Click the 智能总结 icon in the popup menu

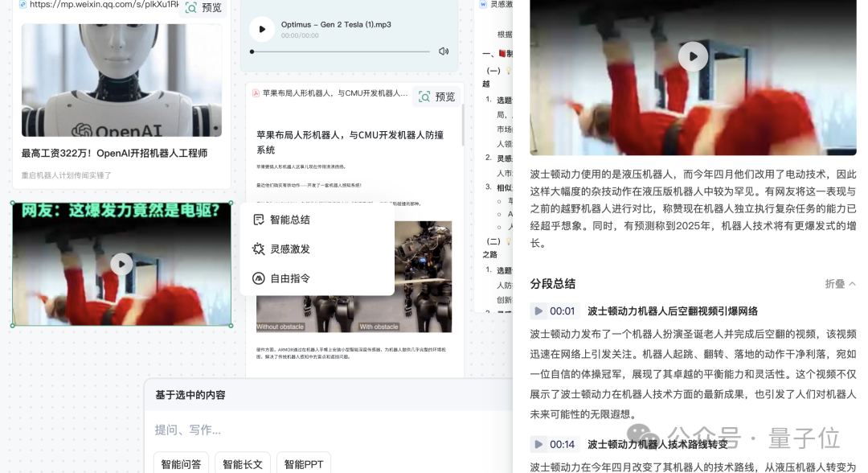[x=259, y=220]
